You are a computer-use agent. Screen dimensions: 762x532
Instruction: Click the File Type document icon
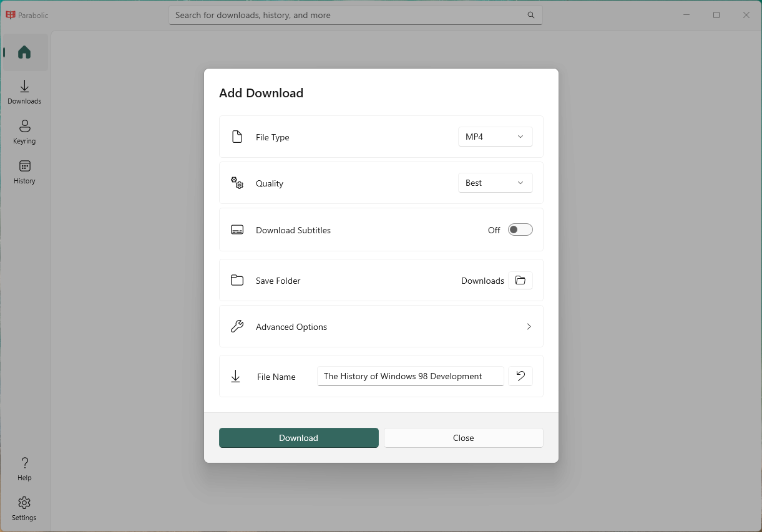tap(237, 137)
